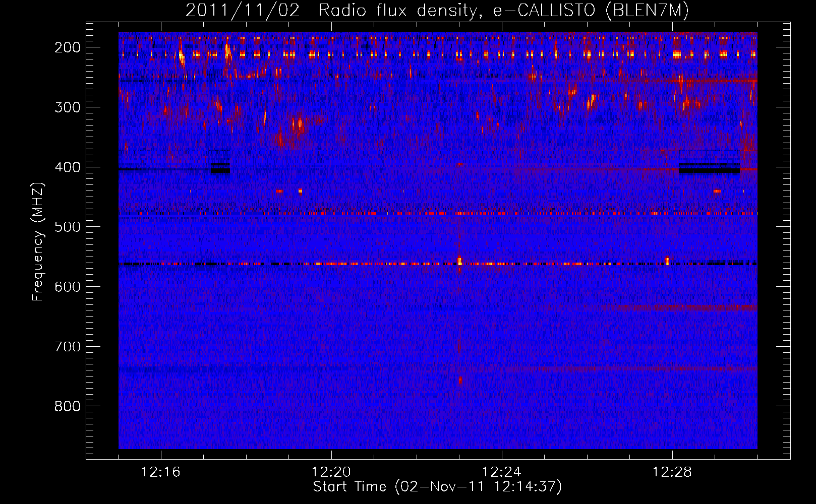Click the '200' frequency tick label
Screen dimensions: 816x504
[68, 47]
